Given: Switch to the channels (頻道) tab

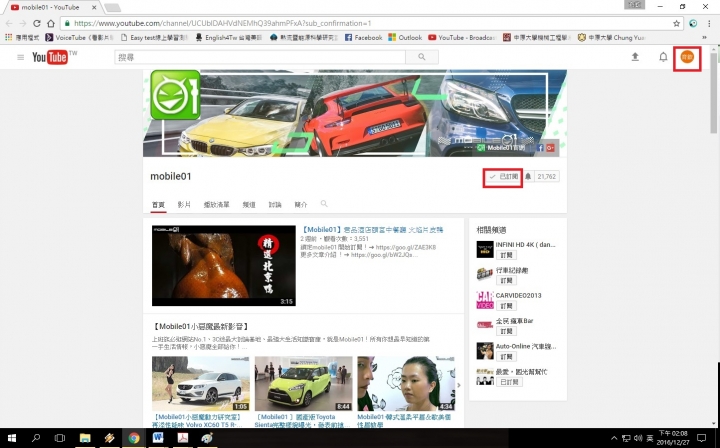Looking at the screenshot, I should point(249,205).
